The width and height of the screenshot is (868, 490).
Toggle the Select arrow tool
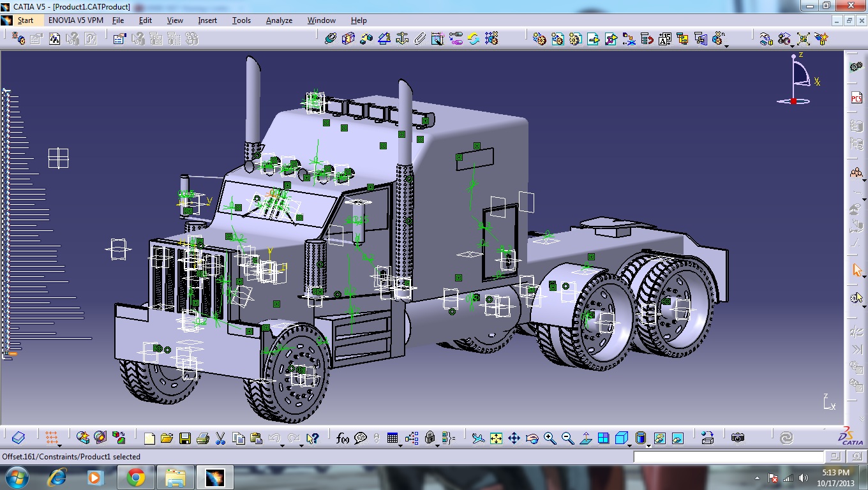tap(857, 270)
